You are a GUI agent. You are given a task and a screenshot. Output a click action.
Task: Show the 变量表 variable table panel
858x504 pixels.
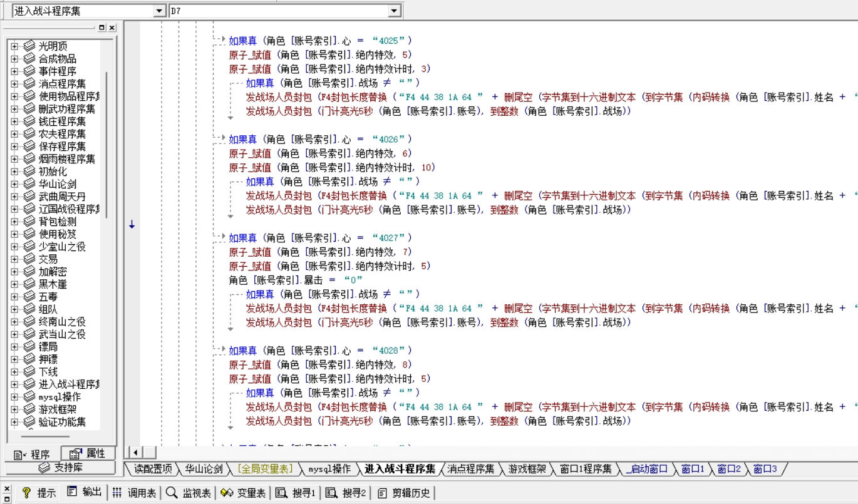pyautogui.click(x=244, y=493)
